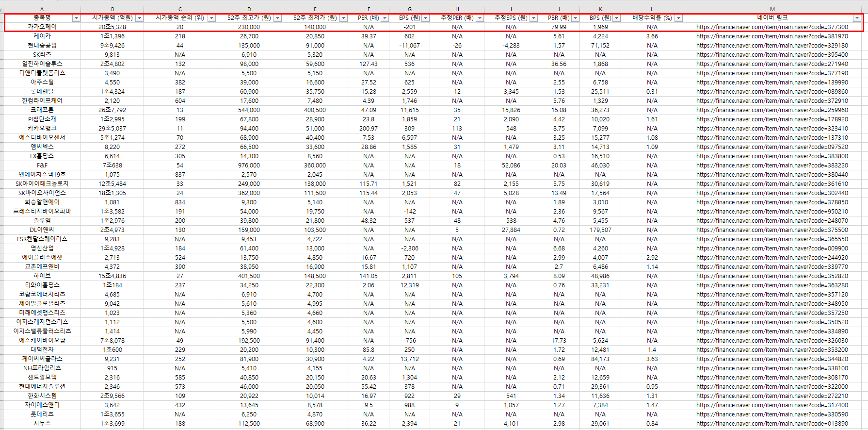Viewport: 868px width, 430px height.
Task: Select the 하이브 stock name cell
Action: click(42, 276)
